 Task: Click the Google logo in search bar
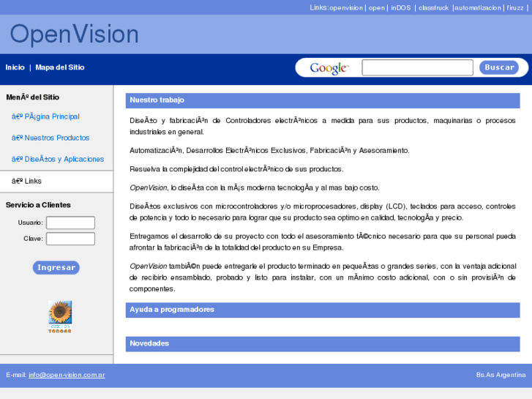click(329, 68)
